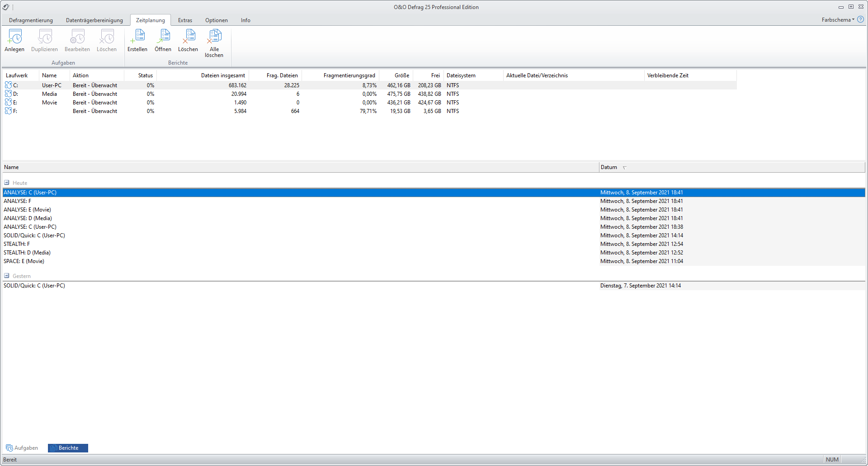868x466 pixels.
Task: Click the Dateisystem column header
Action: [473, 75]
